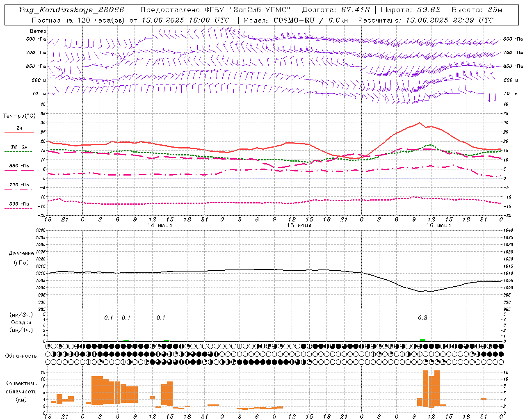Click '700 гПа' in the temperature legend
Screen dimensions: 525x420
pyautogui.click(x=19, y=185)
